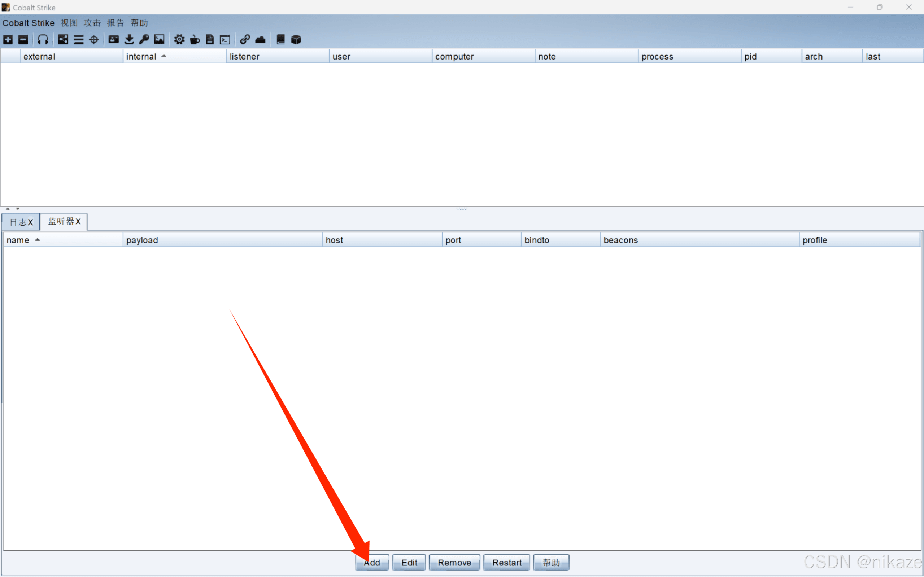Switch to pivot graph view icon
The height and width of the screenshot is (577, 924).
click(63, 39)
